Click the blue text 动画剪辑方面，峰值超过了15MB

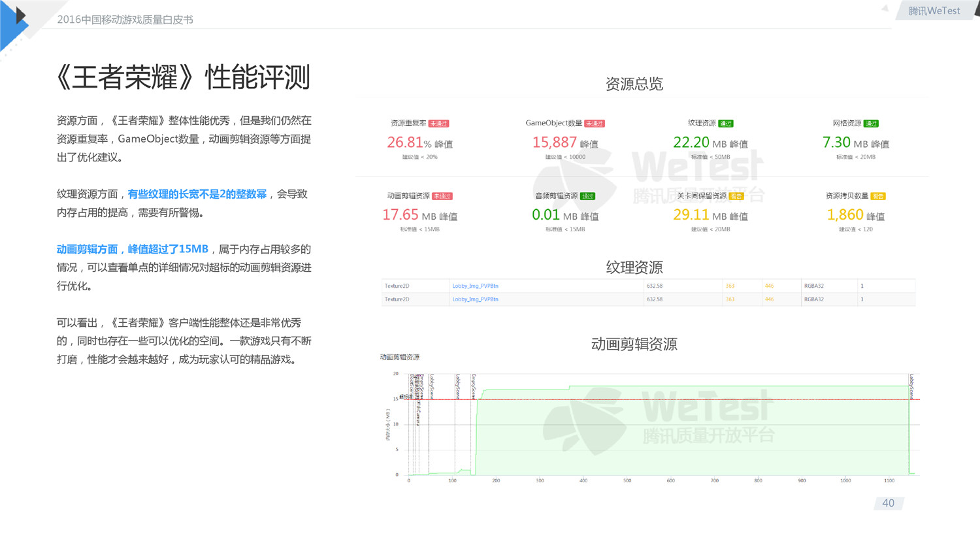tap(132, 249)
